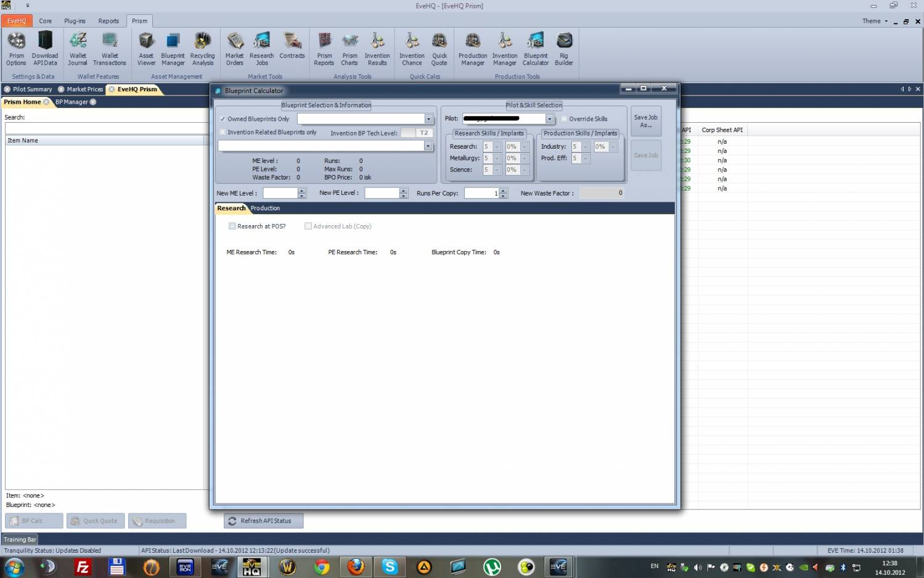The width and height of the screenshot is (924, 578).
Task: Click Download API Data icon
Action: tap(45, 49)
